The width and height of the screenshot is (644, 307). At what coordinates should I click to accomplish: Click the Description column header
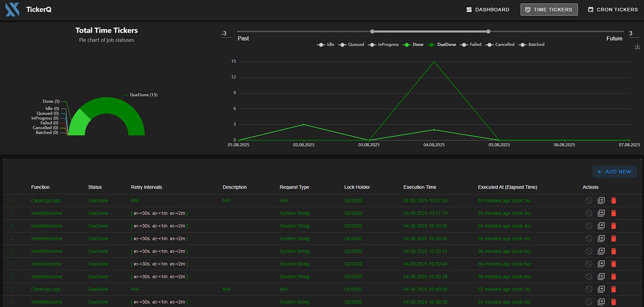pos(234,187)
